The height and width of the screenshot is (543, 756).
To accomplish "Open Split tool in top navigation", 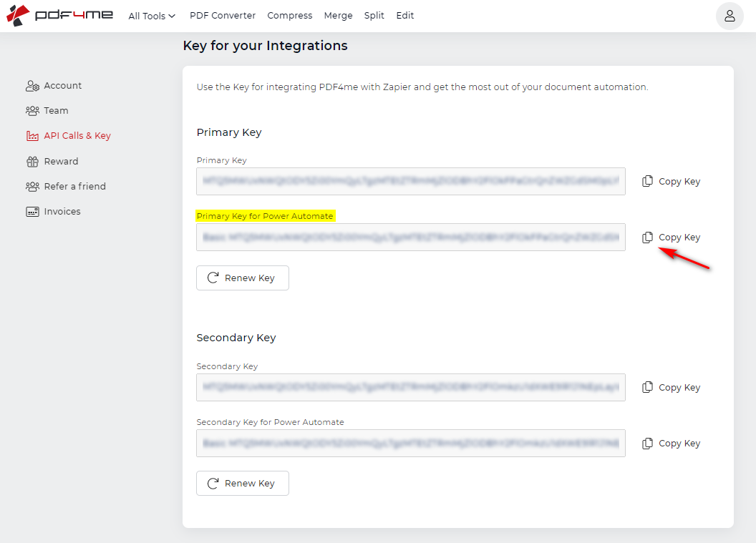I will (374, 16).
